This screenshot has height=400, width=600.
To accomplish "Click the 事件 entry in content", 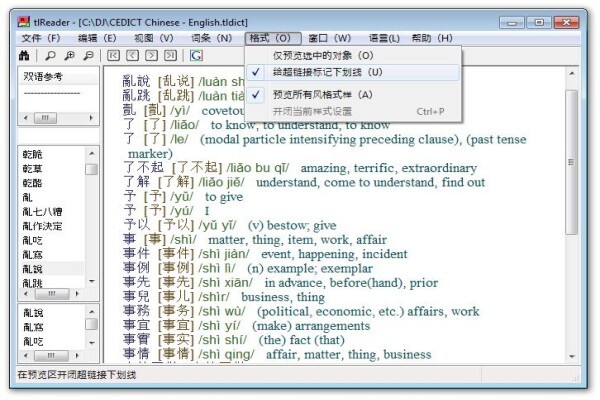I will [x=136, y=254].
